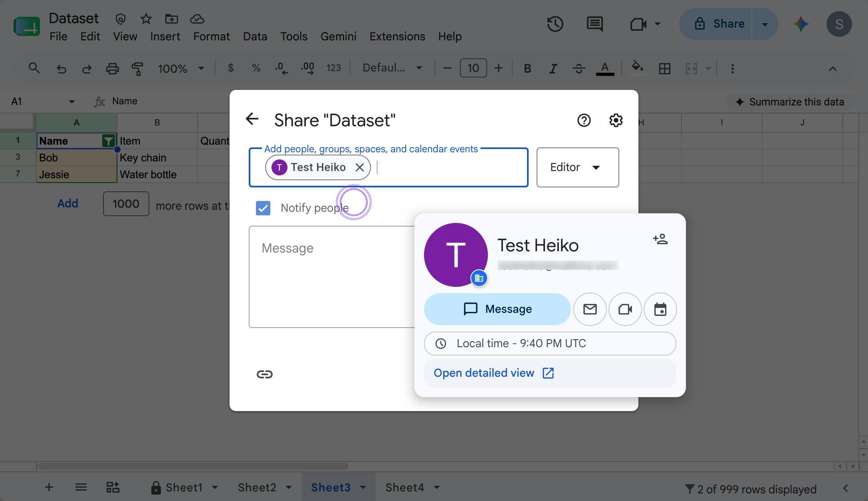Start video call icon on contact card

[625, 309]
